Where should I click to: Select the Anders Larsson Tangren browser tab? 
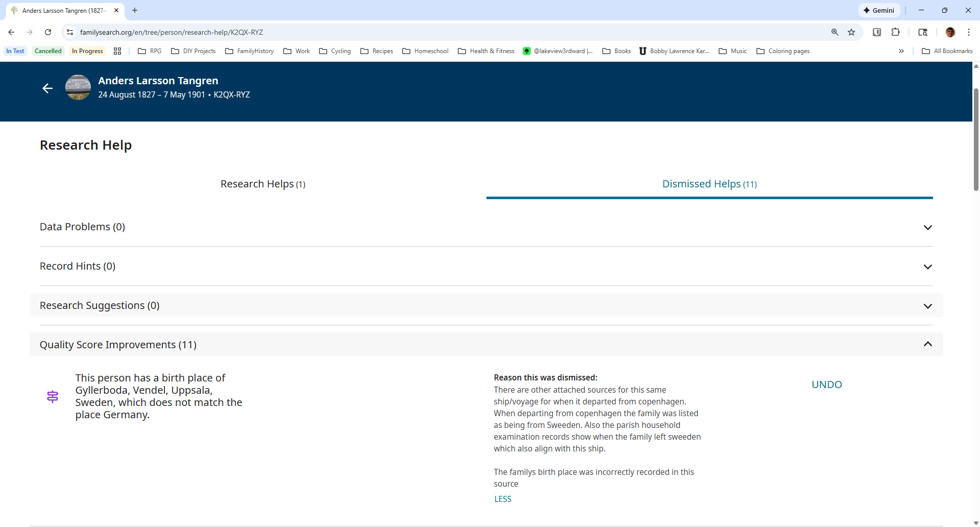(x=65, y=10)
